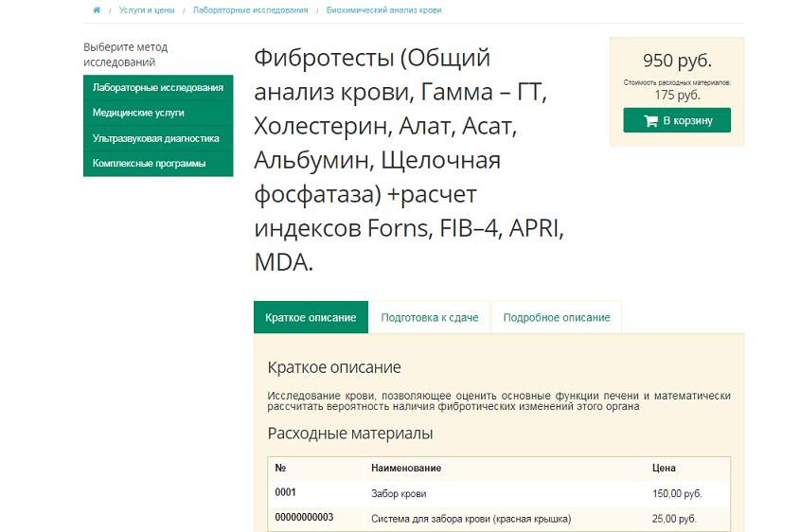Click the 'Цена' column header
Viewport: 800px width, 532px height.
pos(664,469)
